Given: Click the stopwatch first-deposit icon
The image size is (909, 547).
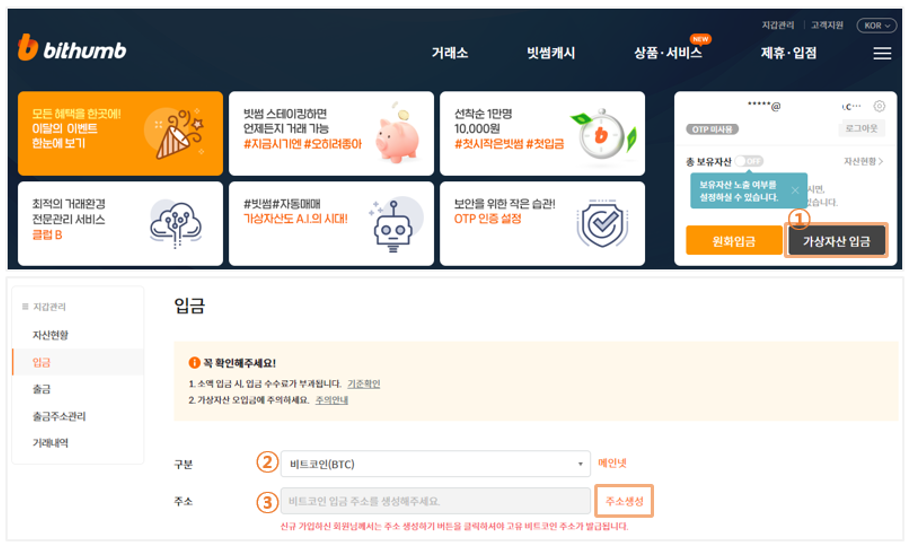Looking at the screenshot, I should tap(603, 135).
